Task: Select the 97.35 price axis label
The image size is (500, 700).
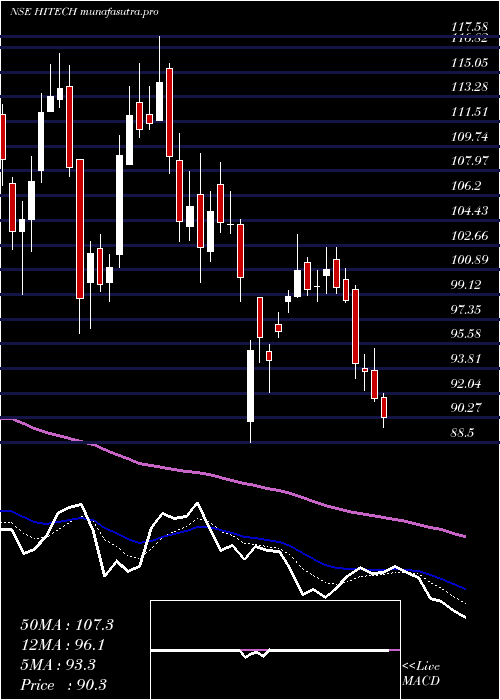Action: coord(466,309)
